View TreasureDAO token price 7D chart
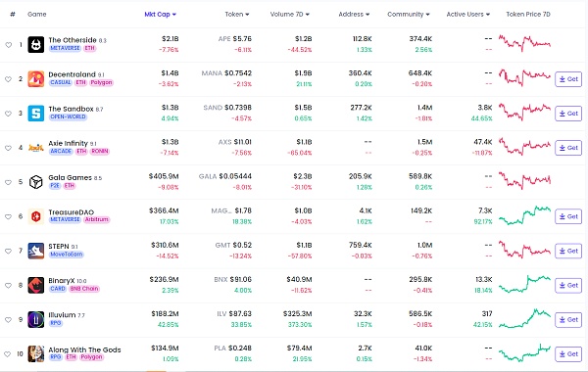The width and height of the screenshot is (588, 372). pos(524,215)
